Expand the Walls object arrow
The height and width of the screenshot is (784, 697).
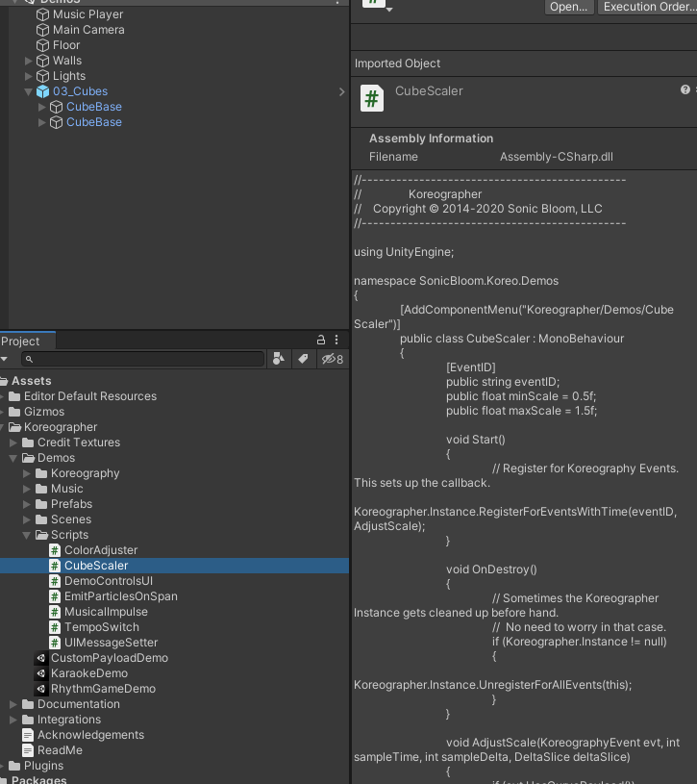29,61
